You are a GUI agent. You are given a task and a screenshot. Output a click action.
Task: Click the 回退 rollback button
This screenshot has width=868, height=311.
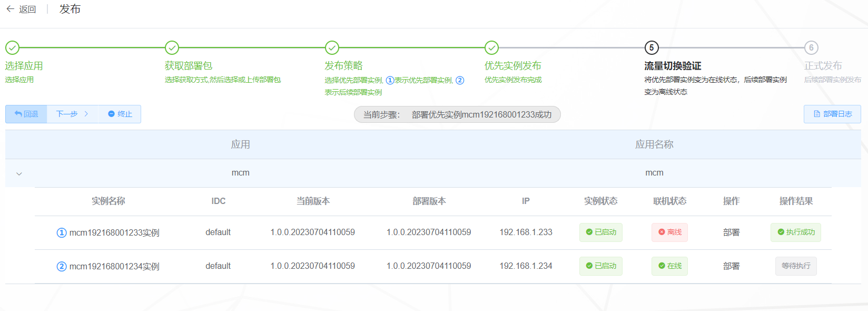click(x=26, y=114)
